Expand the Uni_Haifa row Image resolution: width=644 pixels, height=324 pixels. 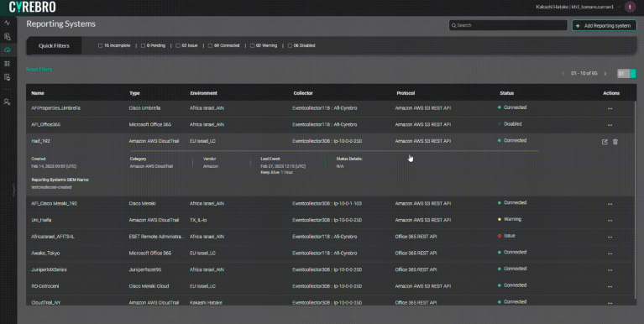click(x=331, y=220)
